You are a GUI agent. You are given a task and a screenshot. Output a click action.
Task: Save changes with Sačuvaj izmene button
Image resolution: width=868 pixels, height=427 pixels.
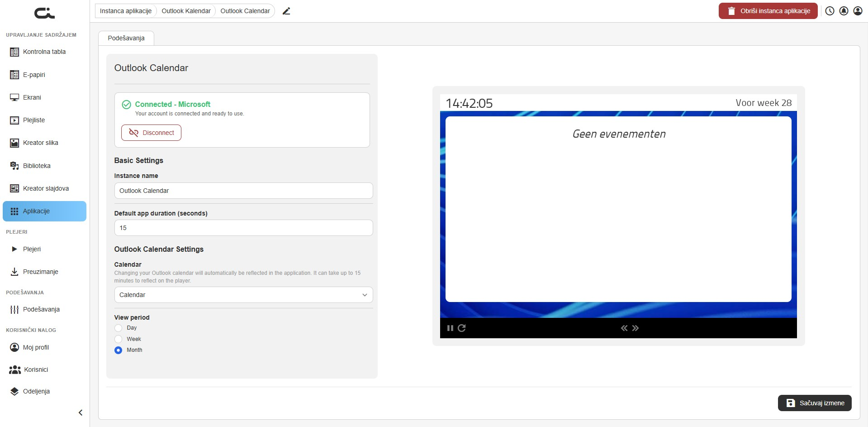815,403
